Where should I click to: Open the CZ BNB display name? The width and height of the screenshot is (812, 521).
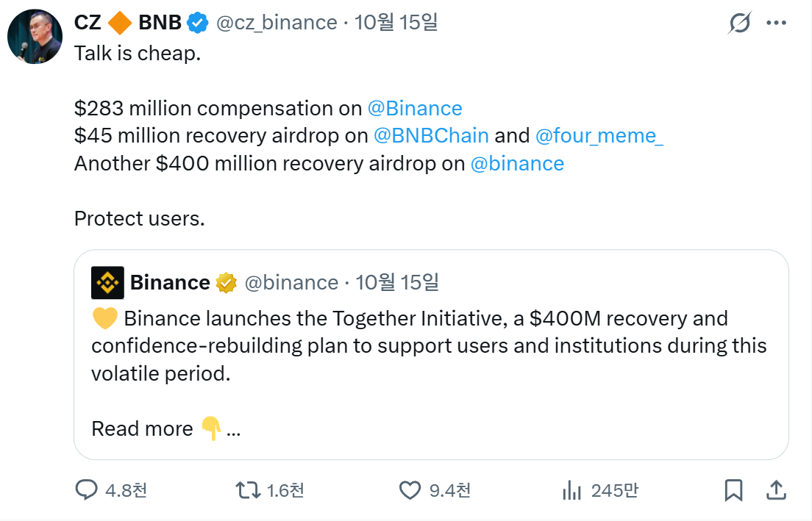pyautogui.click(x=128, y=23)
